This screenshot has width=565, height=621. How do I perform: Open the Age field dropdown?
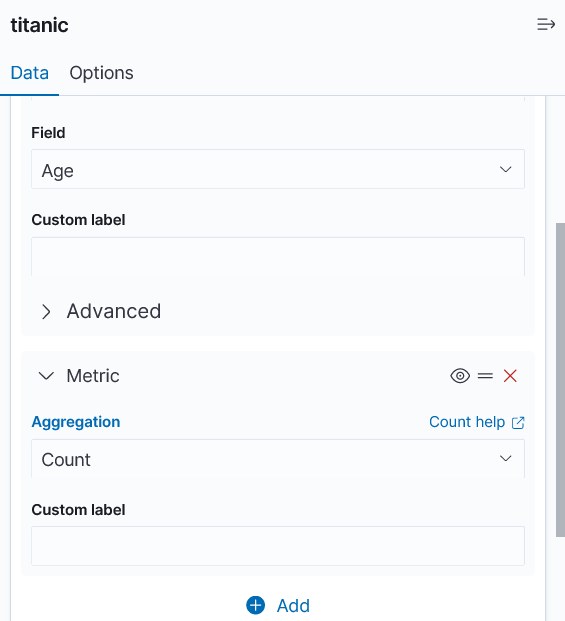278,169
